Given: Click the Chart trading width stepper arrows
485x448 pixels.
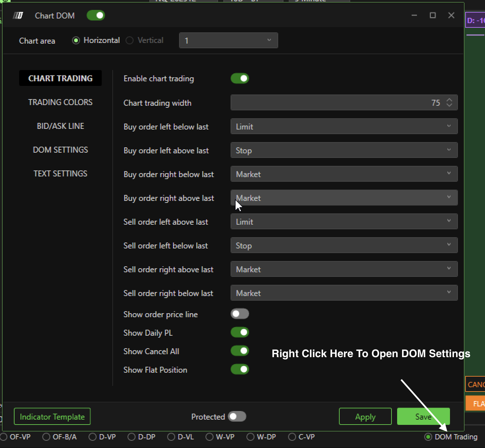Looking at the screenshot, I should 449,103.
